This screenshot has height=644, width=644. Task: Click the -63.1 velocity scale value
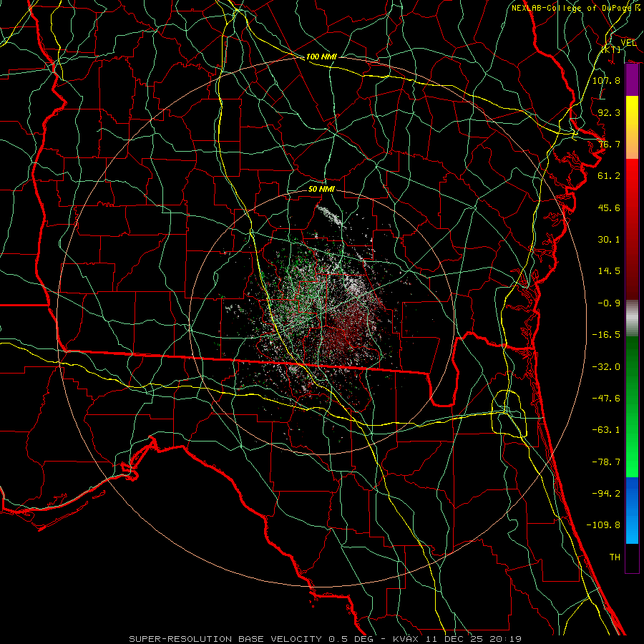(606, 430)
